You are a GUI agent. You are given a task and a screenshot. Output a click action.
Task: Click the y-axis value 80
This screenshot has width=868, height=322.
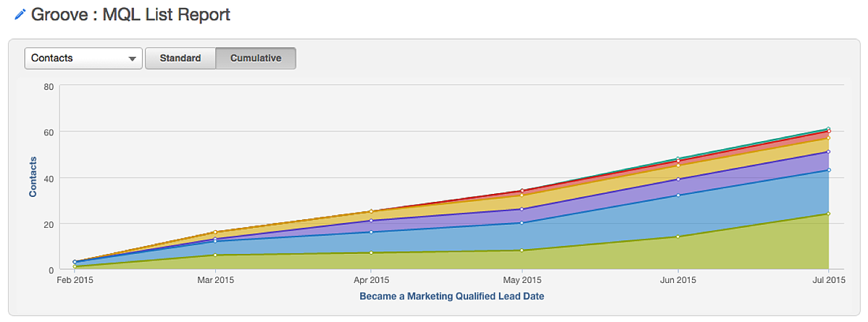48,86
